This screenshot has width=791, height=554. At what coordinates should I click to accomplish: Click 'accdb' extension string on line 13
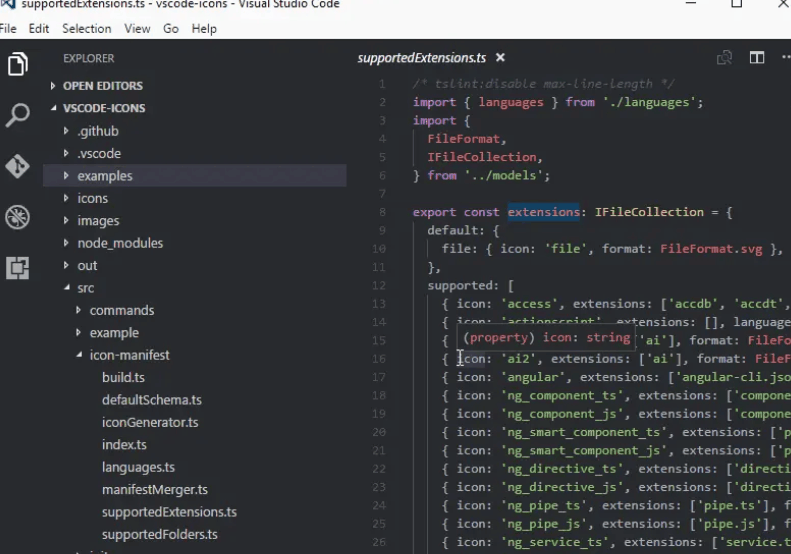tap(693, 304)
